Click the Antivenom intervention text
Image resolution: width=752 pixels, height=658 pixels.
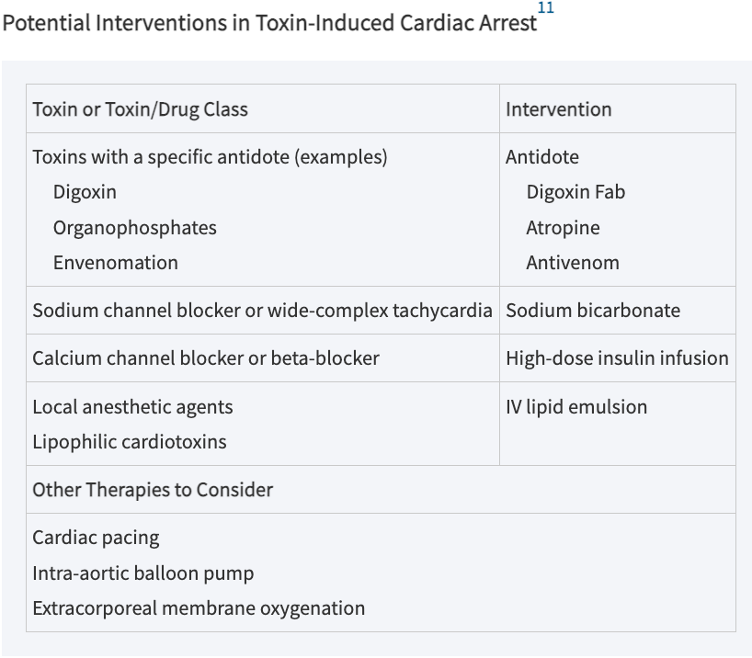573,263
